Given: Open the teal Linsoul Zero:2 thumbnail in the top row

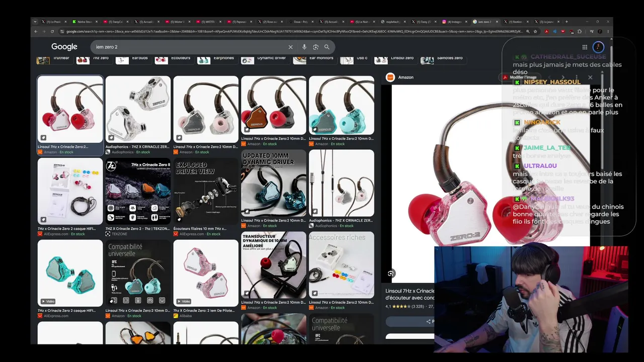Looking at the screenshot, I should (342, 106).
